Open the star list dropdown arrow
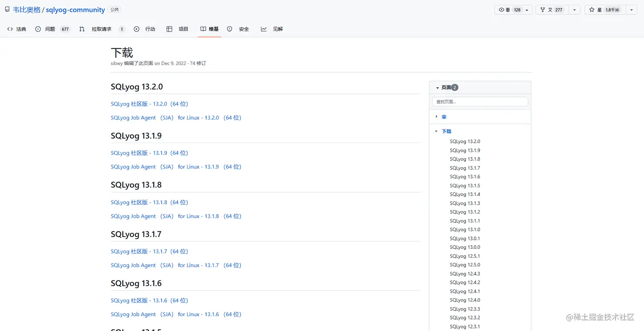 point(631,10)
